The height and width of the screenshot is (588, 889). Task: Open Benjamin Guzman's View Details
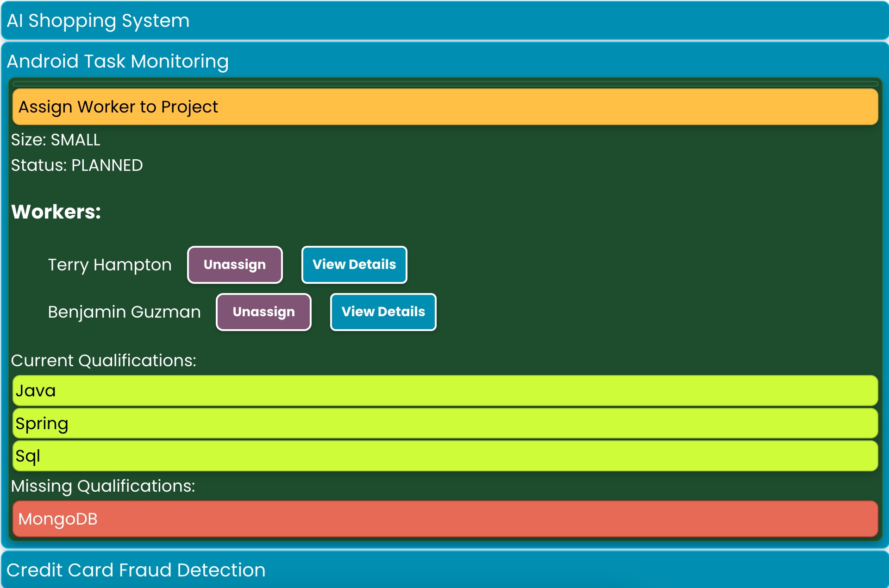coord(383,312)
